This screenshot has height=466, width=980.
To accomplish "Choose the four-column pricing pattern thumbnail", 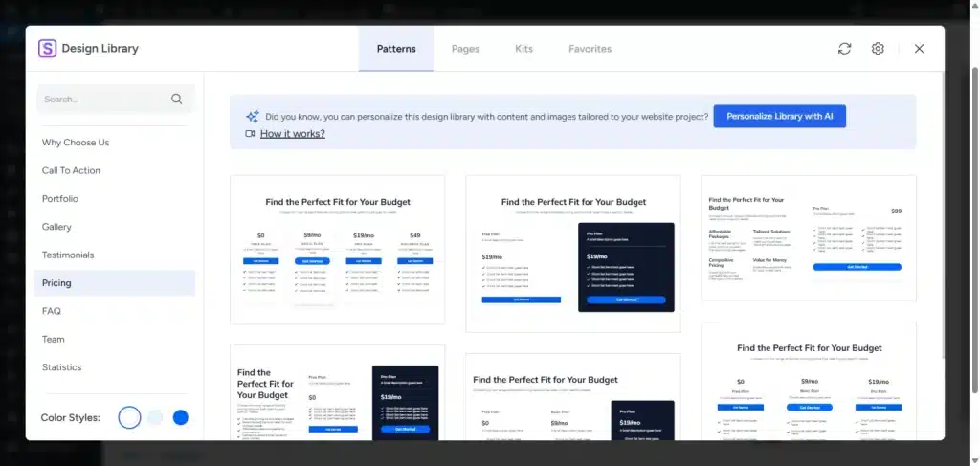I will (x=338, y=250).
